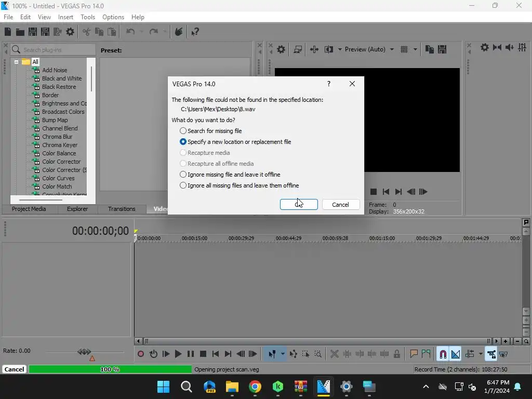
Task: Click the Open folder icon in toolbar
Action: pos(20,32)
